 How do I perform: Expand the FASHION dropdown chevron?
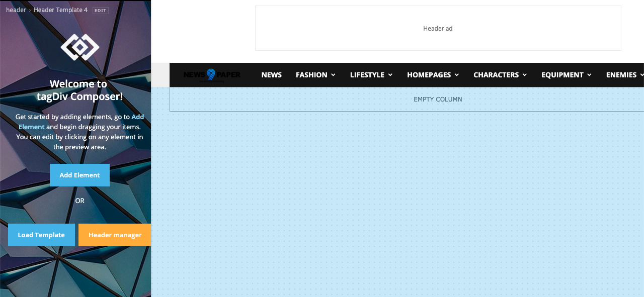tap(333, 75)
